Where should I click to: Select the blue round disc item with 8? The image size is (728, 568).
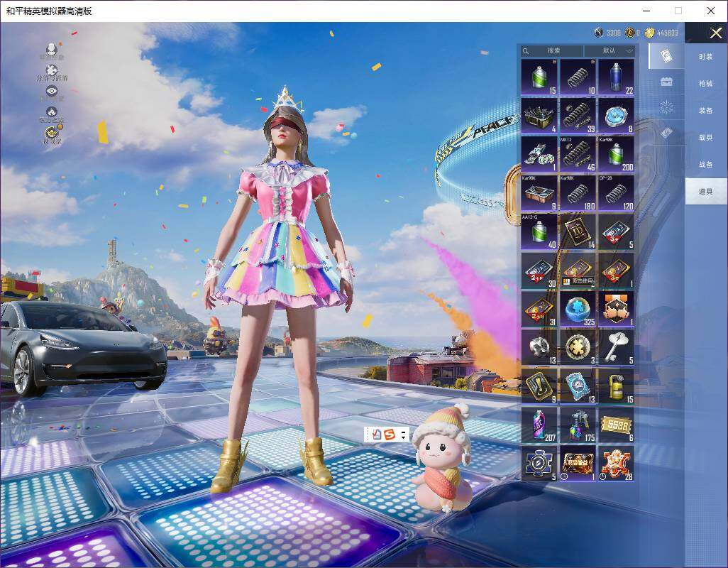[x=616, y=116]
